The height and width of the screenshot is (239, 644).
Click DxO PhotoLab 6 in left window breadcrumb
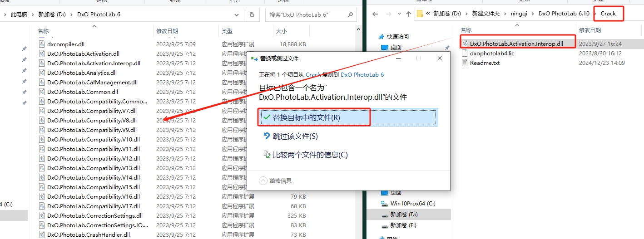point(99,15)
